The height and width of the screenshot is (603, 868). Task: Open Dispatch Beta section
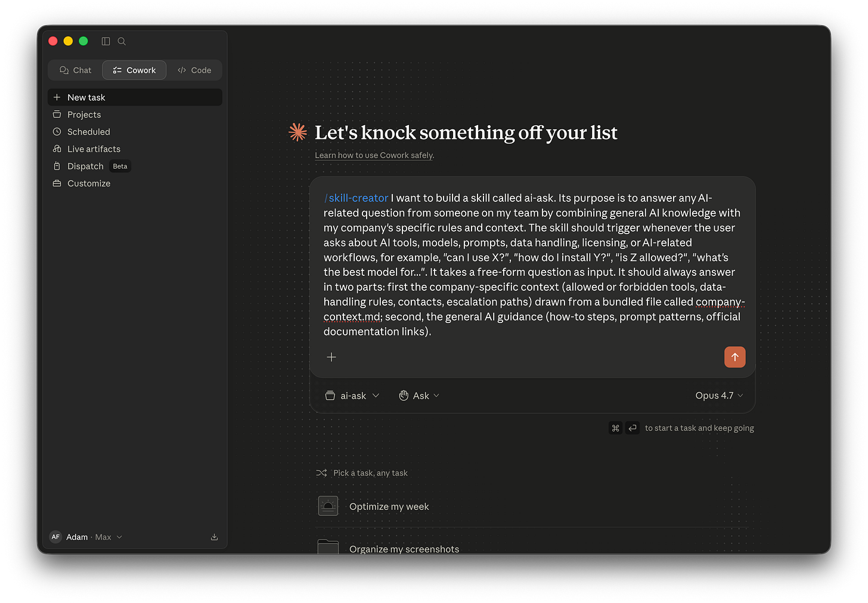(x=135, y=166)
